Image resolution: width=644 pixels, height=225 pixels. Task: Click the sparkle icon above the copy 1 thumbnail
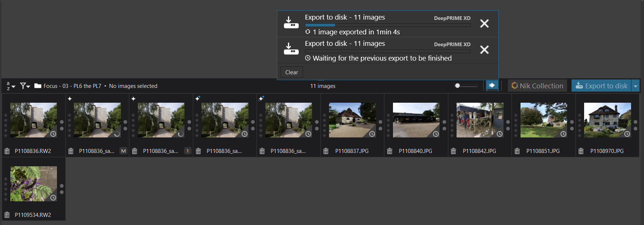click(x=133, y=99)
